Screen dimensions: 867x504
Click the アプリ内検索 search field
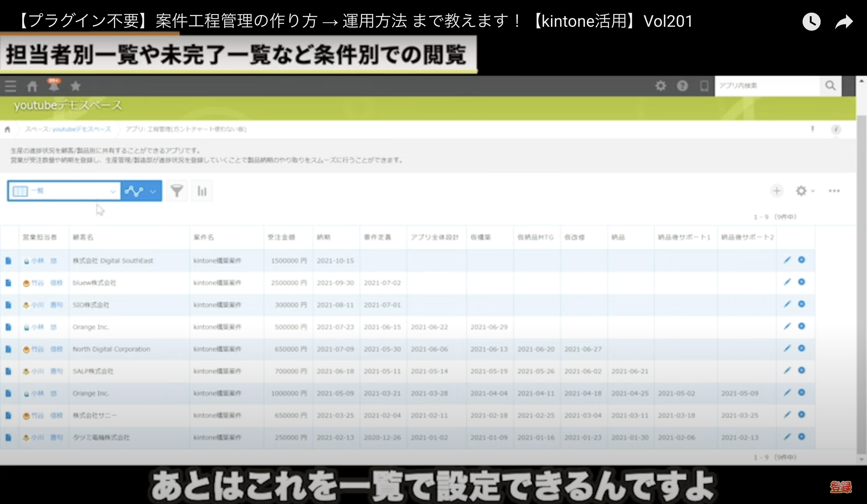pyautogui.click(x=767, y=86)
